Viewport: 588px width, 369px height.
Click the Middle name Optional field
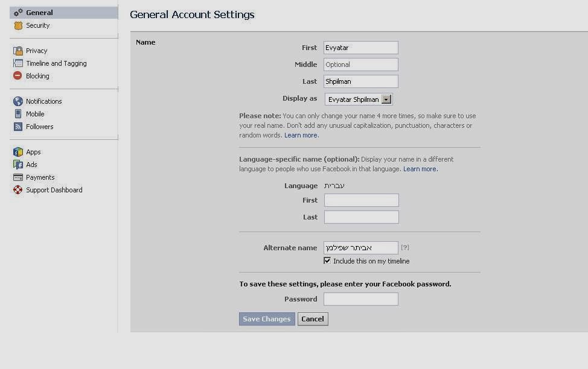coord(361,65)
